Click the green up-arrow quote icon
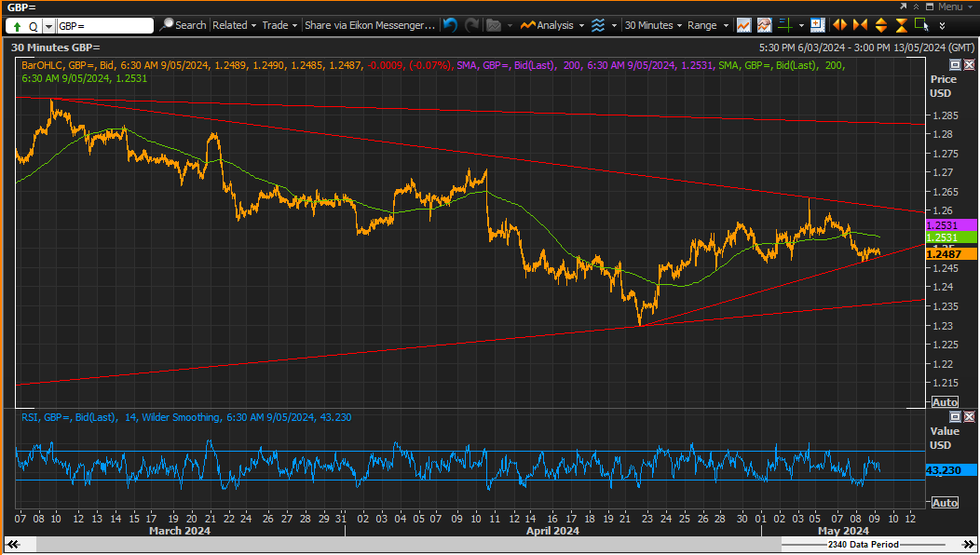 coord(17,26)
